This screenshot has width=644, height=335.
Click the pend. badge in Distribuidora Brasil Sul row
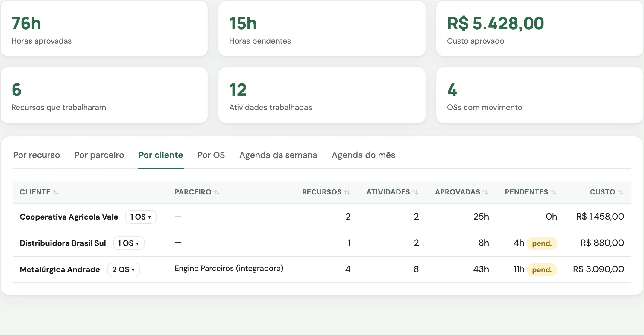point(542,243)
